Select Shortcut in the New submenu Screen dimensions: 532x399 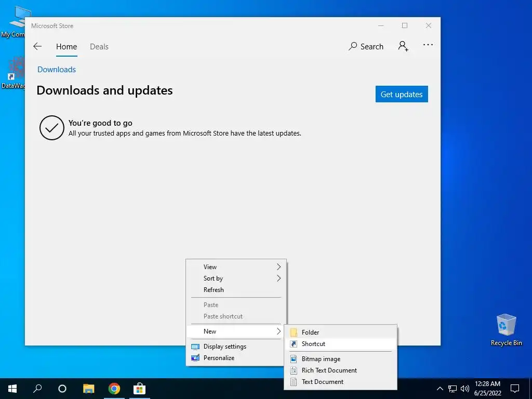[340, 344]
